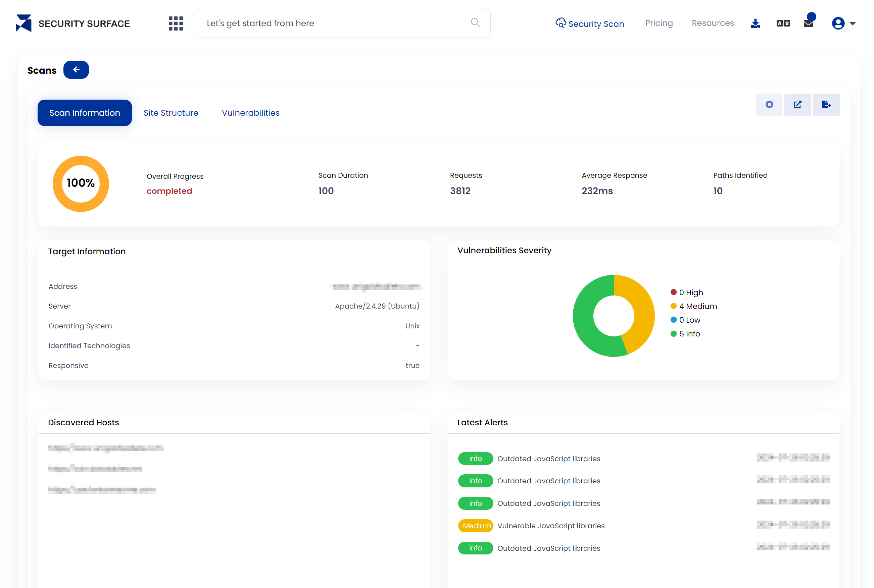Screen dimensions: 874x588
Task: Open the scan in external link icon
Action: coord(797,105)
